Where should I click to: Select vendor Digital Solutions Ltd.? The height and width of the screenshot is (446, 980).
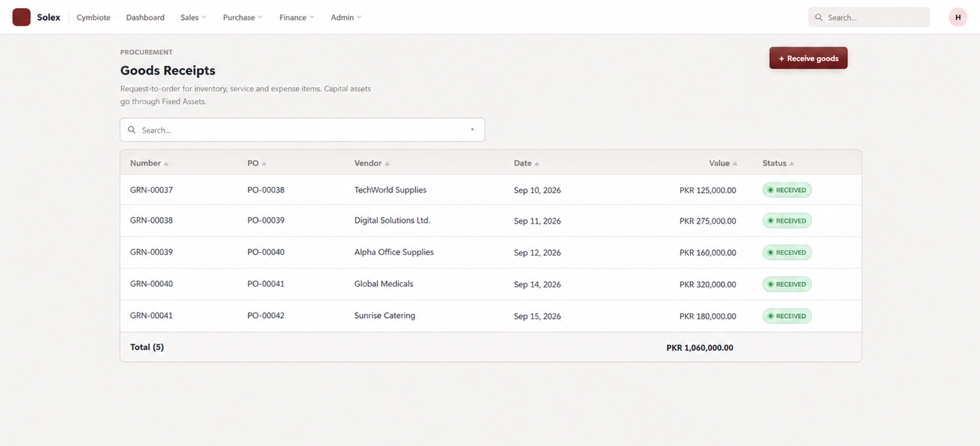point(392,221)
